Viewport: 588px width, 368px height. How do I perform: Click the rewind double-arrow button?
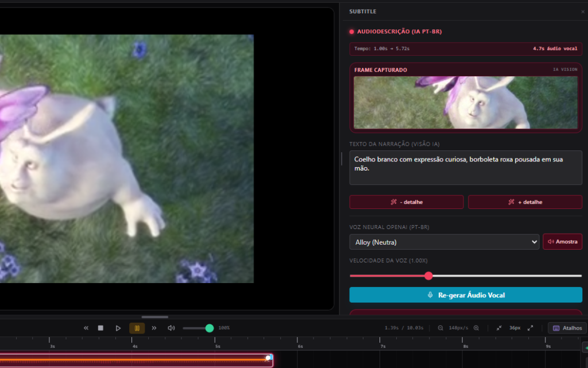click(86, 328)
